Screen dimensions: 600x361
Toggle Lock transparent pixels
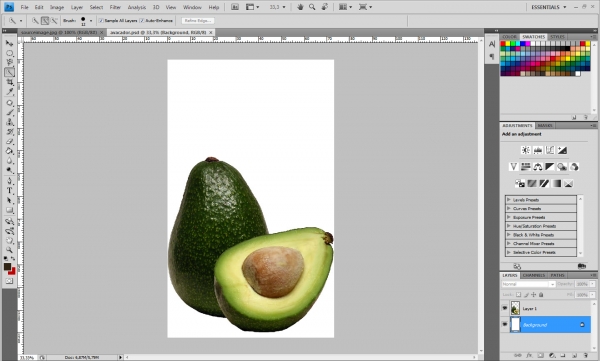(518, 295)
